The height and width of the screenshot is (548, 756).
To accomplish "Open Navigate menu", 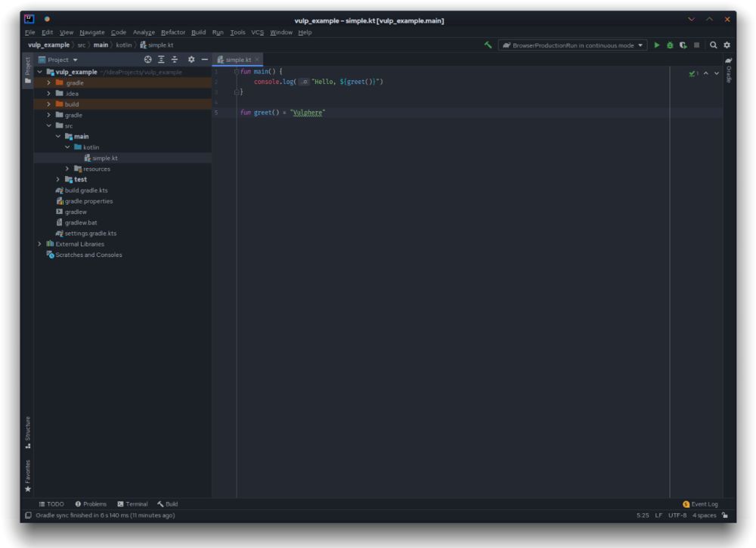I will (91, 33).
